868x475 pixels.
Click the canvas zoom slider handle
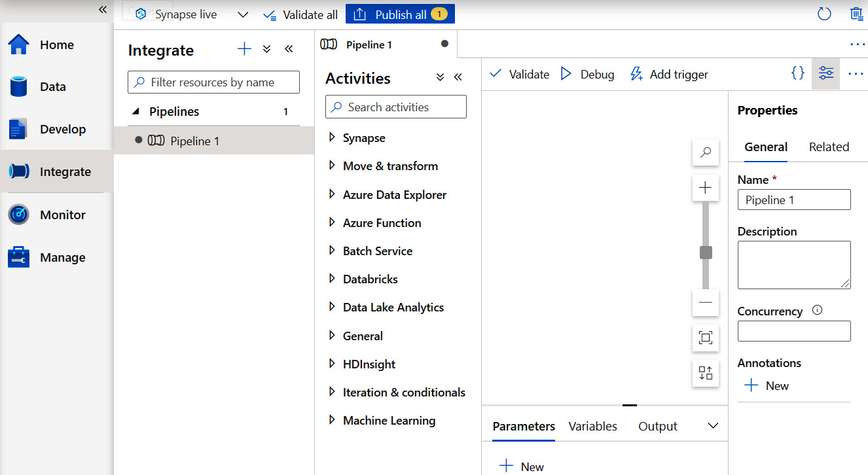[706, 253]
